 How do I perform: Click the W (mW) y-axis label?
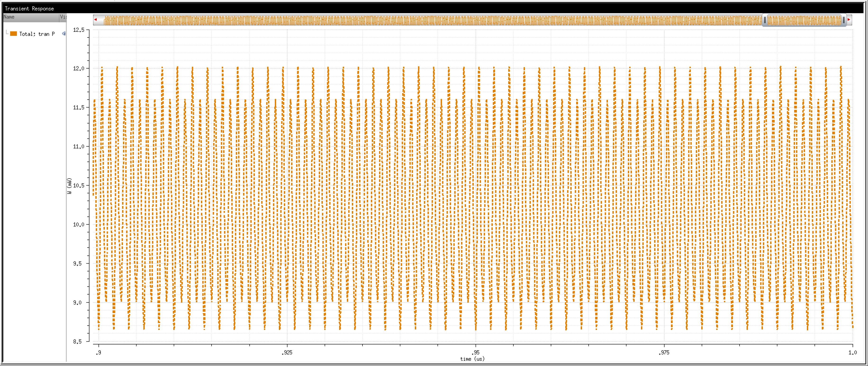69,186
